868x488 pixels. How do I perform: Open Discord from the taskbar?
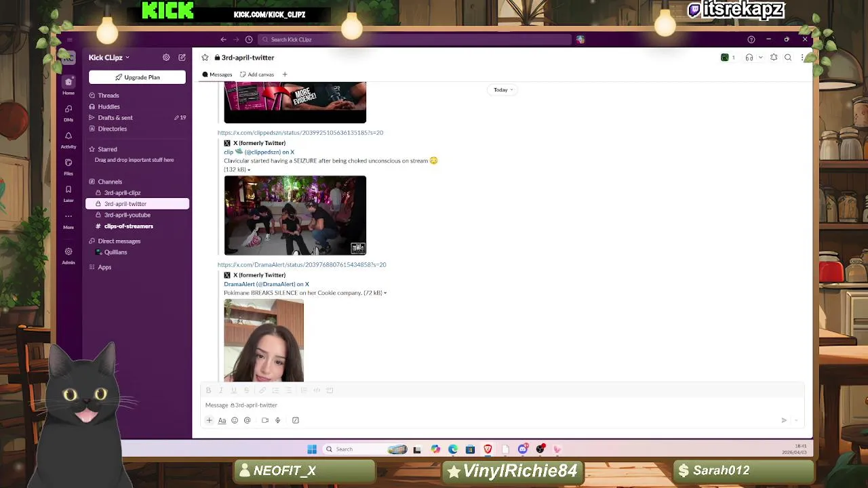[x=523, y=449]
